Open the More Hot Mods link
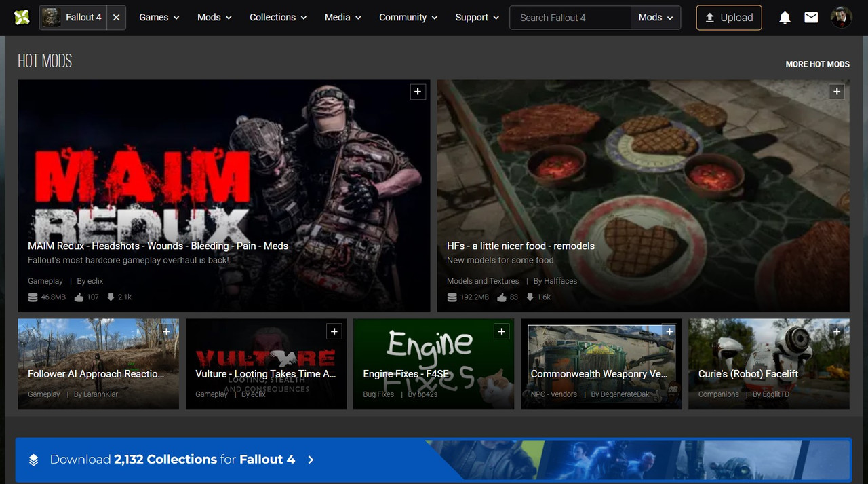Viewport: 868px width, 484px height. 817,64
